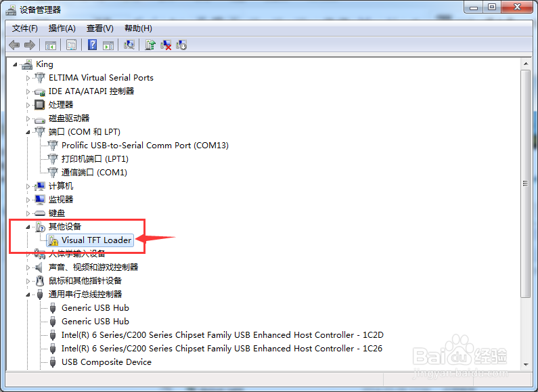The width and height of the screenshot is (538, 392).
Task: Click the 键盘 keyboard icon
Action: pyautogui.click(x=40, y=213)
